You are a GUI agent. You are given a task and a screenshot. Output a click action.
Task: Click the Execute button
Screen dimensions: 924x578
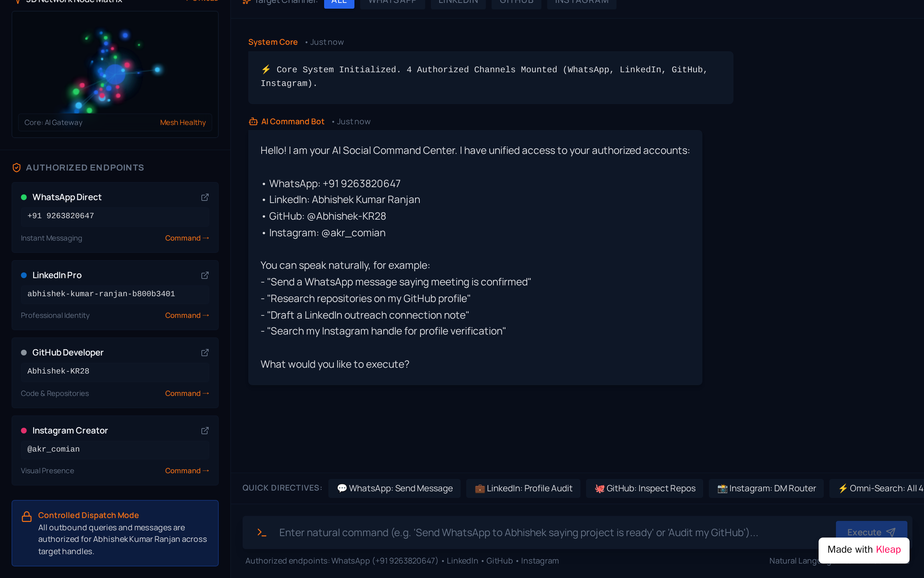point(871,530)
